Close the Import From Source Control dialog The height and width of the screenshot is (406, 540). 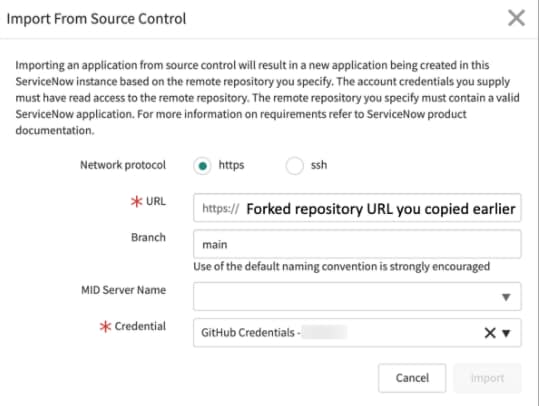(516, 18)
